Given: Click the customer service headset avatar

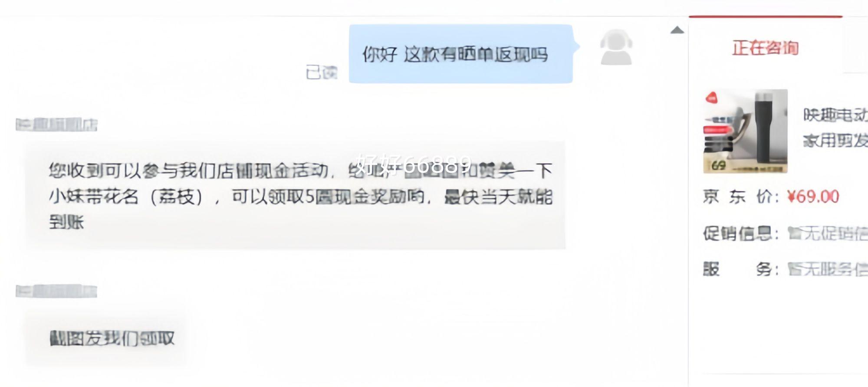Looking at the screenshot, I should coord(616,47).
